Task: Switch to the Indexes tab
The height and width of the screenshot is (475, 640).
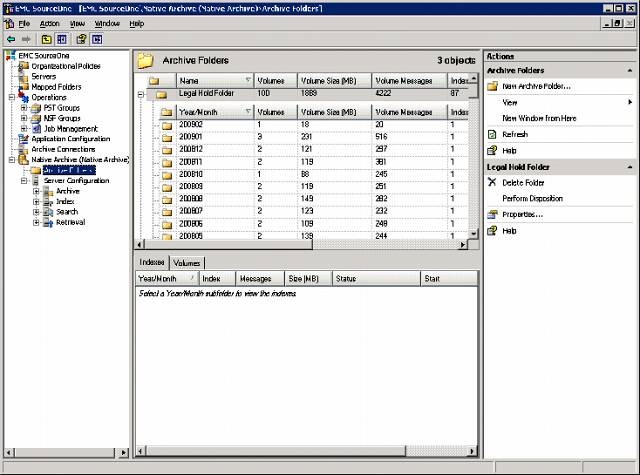Action: 152,262
